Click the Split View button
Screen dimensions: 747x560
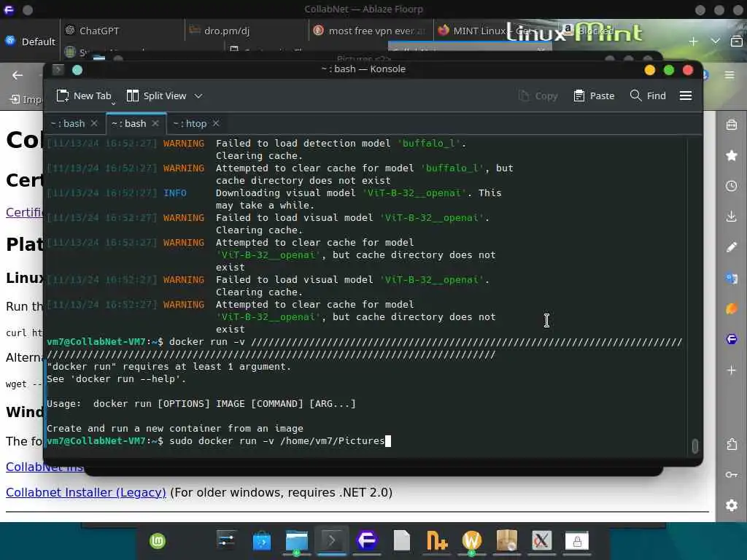click(x=157, y=96)
